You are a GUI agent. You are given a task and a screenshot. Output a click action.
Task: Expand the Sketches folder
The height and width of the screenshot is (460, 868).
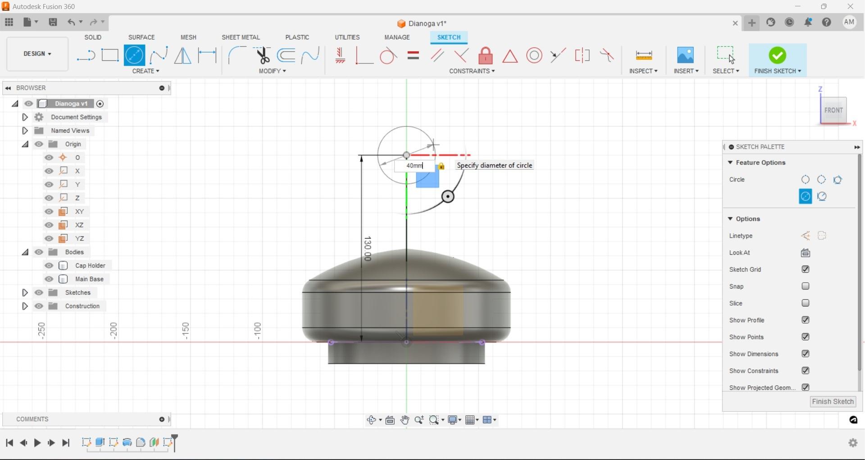click(x=25, y=293)
